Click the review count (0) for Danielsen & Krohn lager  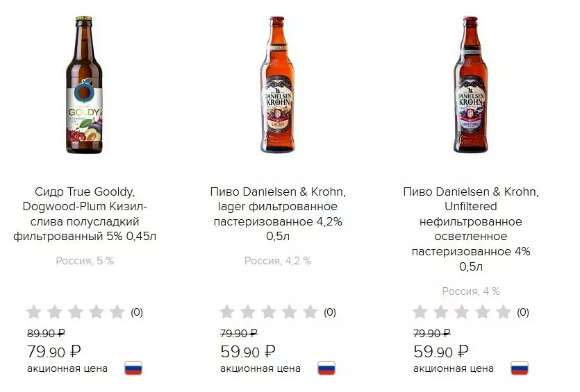pos(330,312)
